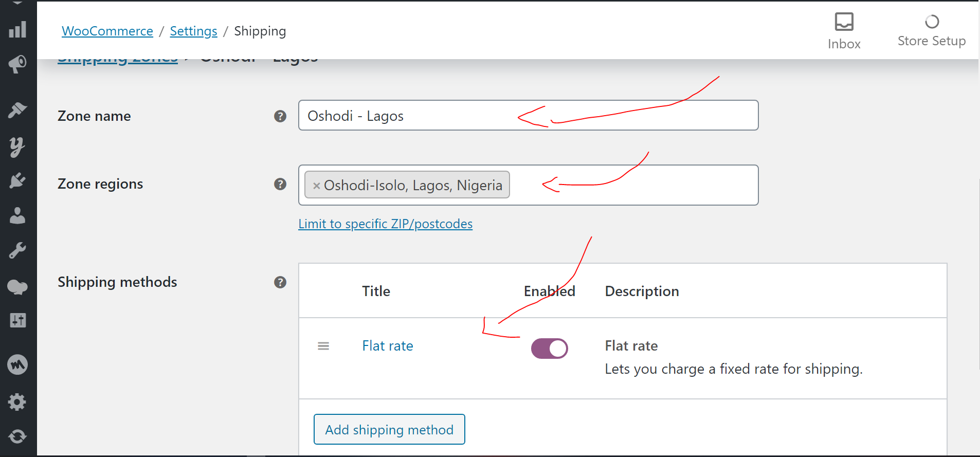Go to WooCommerce breadcrumb link
The width and height of the screenshot is (980, 457).
click(107, 31)
